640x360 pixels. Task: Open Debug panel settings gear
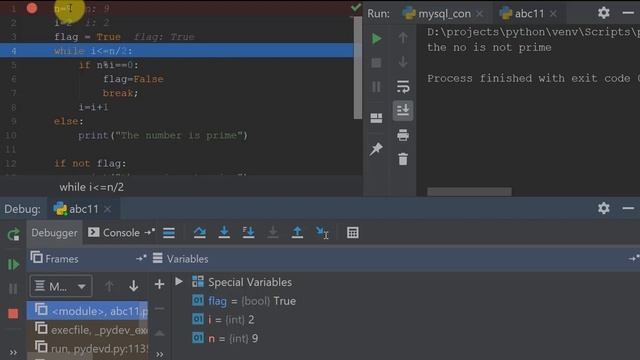pyautogui.click(x=604, y=208)
